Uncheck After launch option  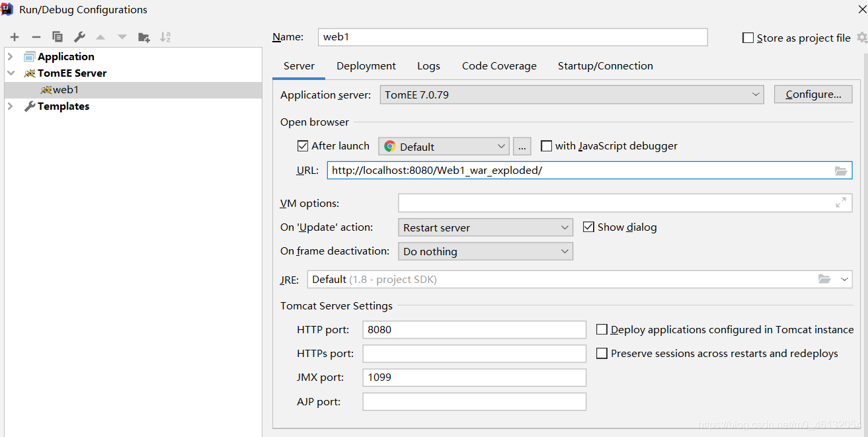point(303,146)
